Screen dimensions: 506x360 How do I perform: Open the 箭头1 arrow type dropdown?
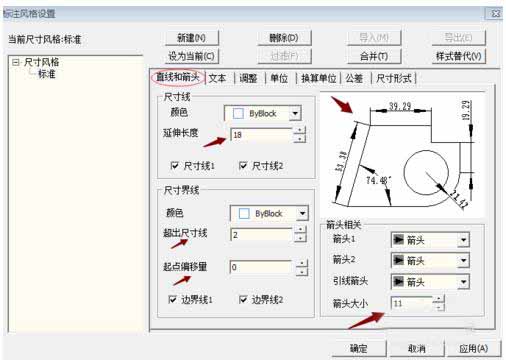463,240
